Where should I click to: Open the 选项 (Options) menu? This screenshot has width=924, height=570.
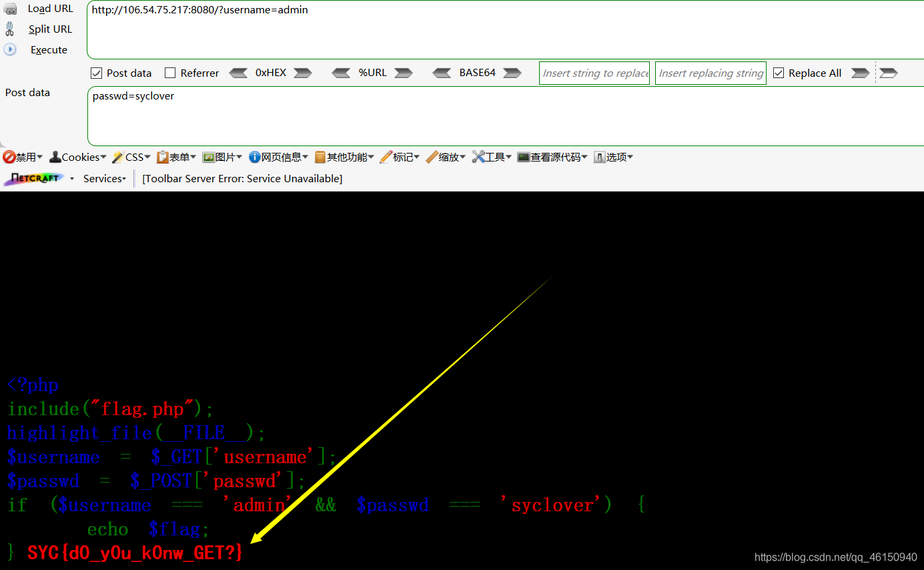point(613,157)
